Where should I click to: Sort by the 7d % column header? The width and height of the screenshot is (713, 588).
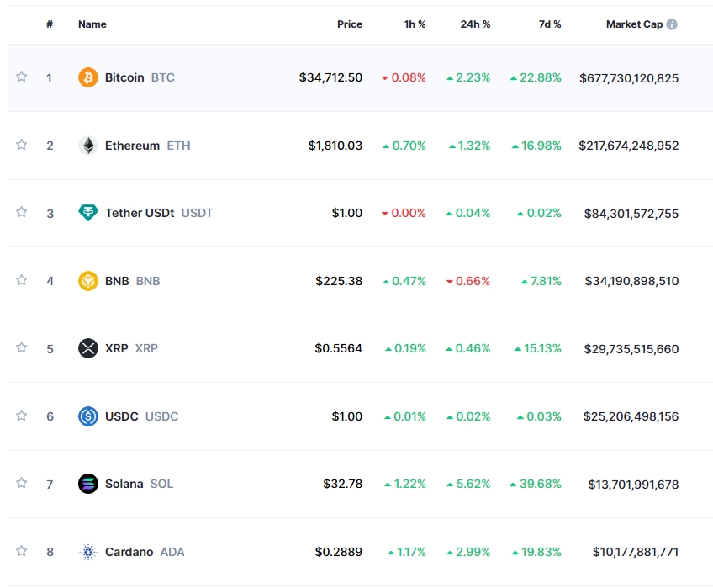point(550,24)
